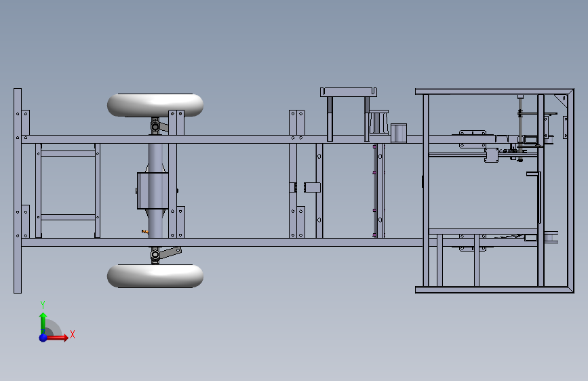Screen dimensions: 588x381
Task: Select the lower suspension link arm near the lower wheel
Action: click(171, 252)
